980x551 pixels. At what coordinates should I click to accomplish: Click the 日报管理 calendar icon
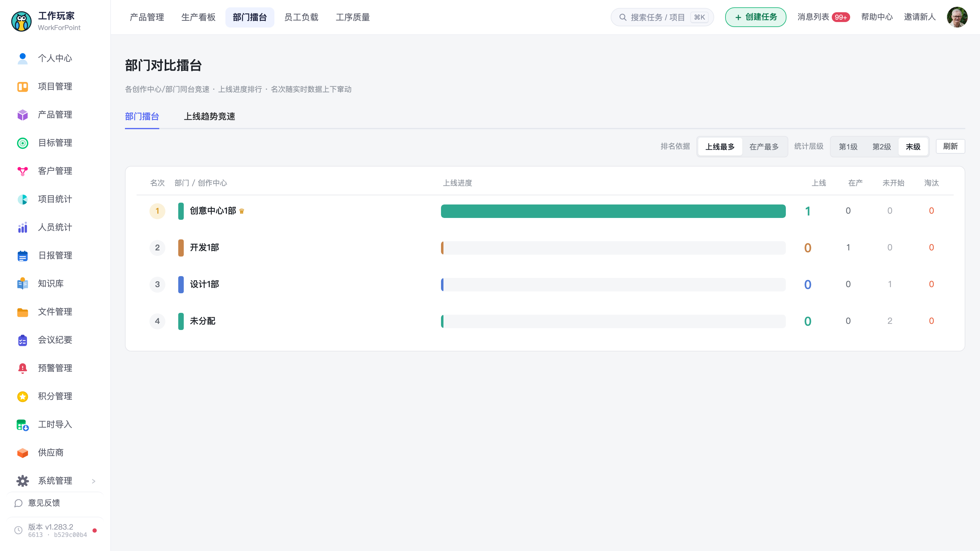click(x=22, y=255)
